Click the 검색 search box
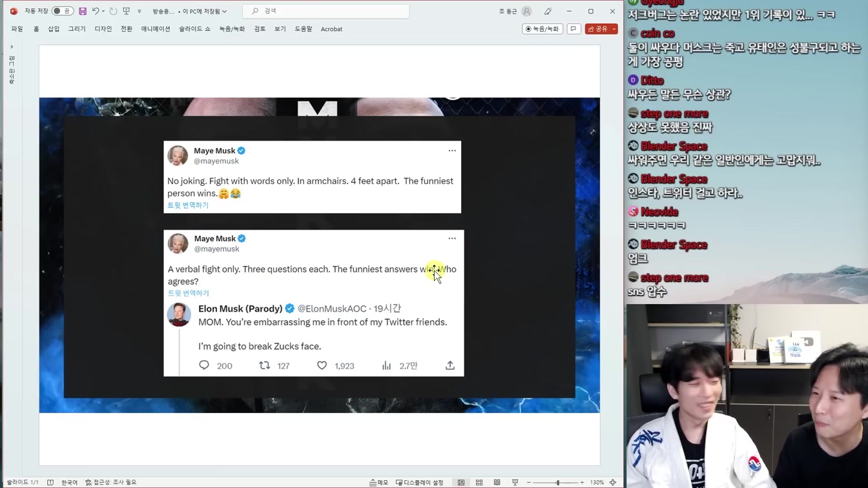 (x=326, y=11)
